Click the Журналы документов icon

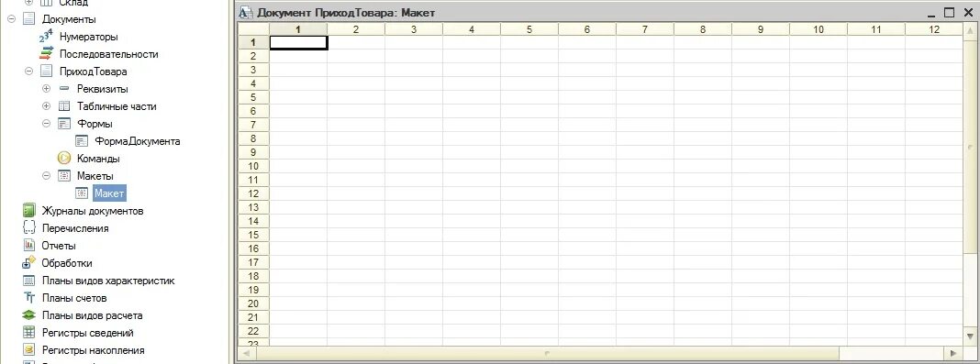coord(28,211)
